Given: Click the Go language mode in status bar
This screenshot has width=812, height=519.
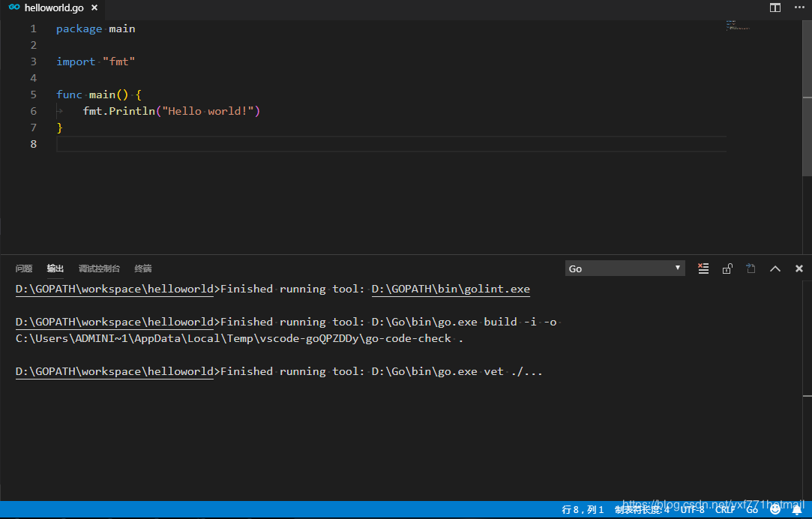Looking at the screenshot, I should (x=752, y=510).
